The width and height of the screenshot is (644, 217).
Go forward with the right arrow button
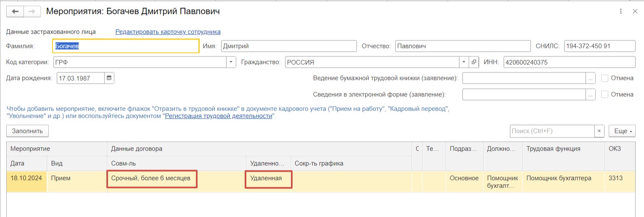click(x=32, y=12)
